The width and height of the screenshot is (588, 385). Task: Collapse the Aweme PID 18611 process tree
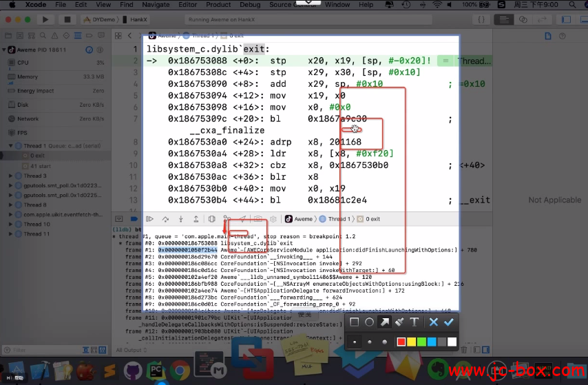click(3, 50)
